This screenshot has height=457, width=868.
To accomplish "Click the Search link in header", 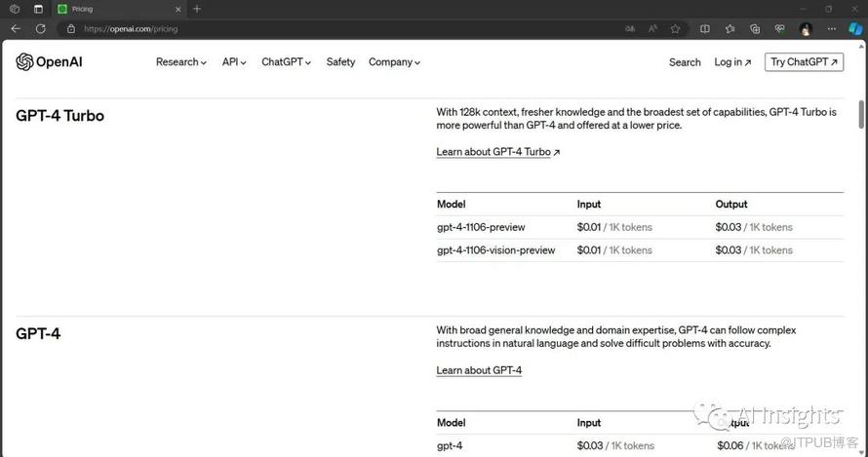I will point(685,62).
